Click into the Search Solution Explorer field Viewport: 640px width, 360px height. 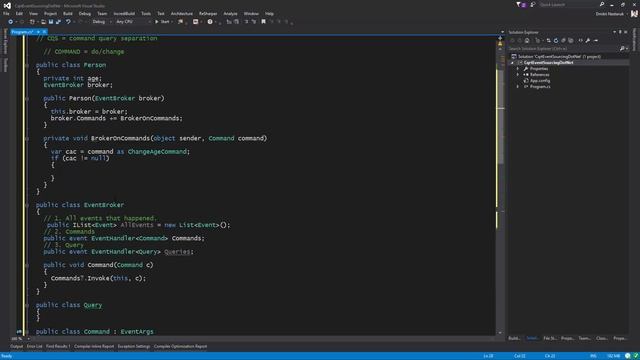pos(563,49)
